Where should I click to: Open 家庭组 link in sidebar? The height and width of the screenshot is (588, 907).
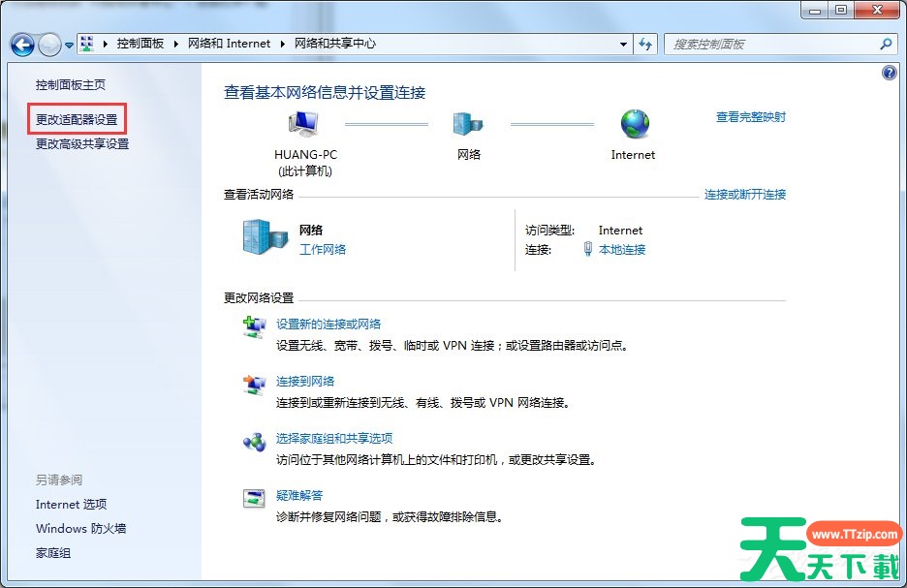[53, 553]
